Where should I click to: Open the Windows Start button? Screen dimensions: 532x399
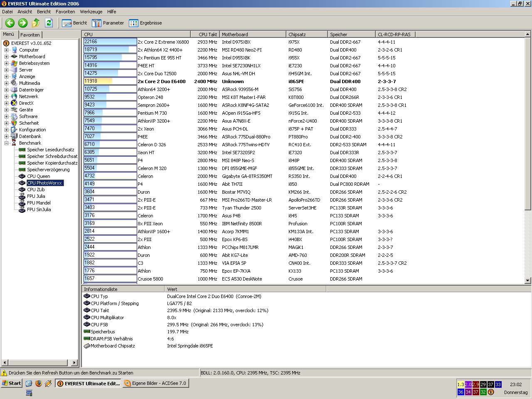(x=12, y=383)
